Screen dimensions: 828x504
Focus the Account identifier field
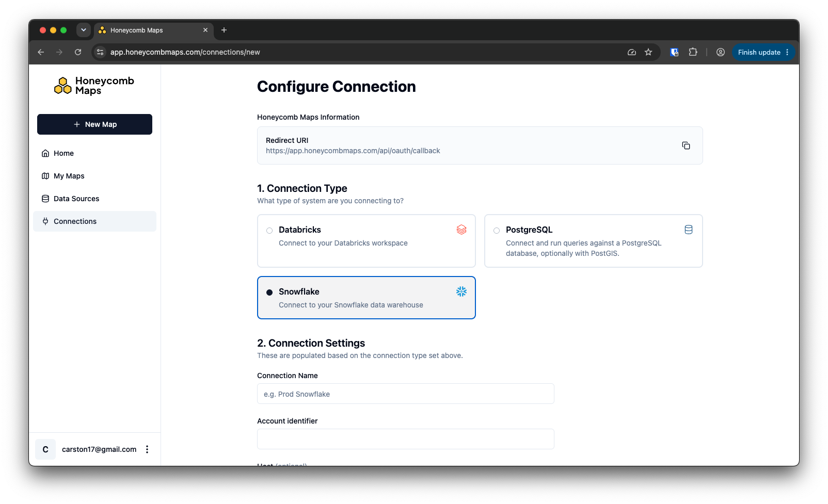pyautogui.click(x=406, y=439)
